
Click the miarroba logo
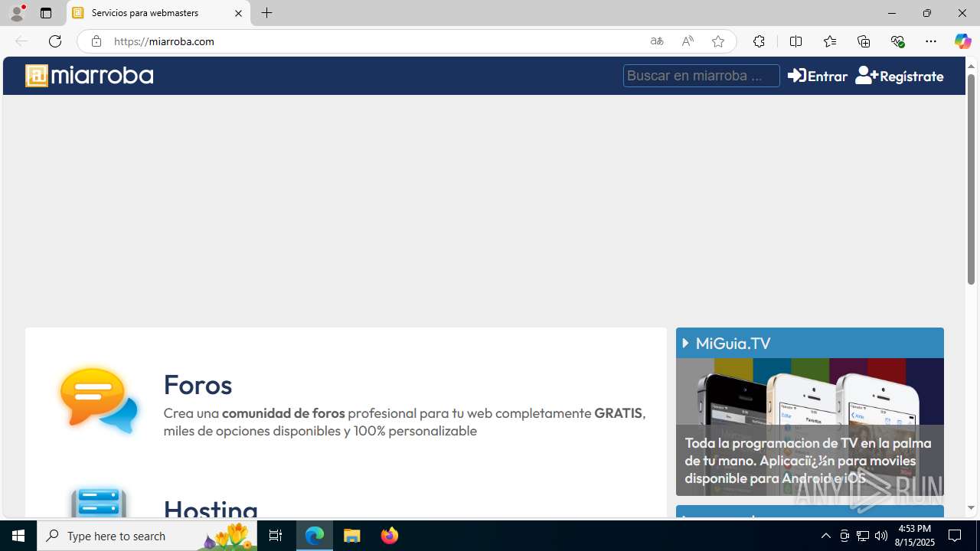[x=90, y=76]
